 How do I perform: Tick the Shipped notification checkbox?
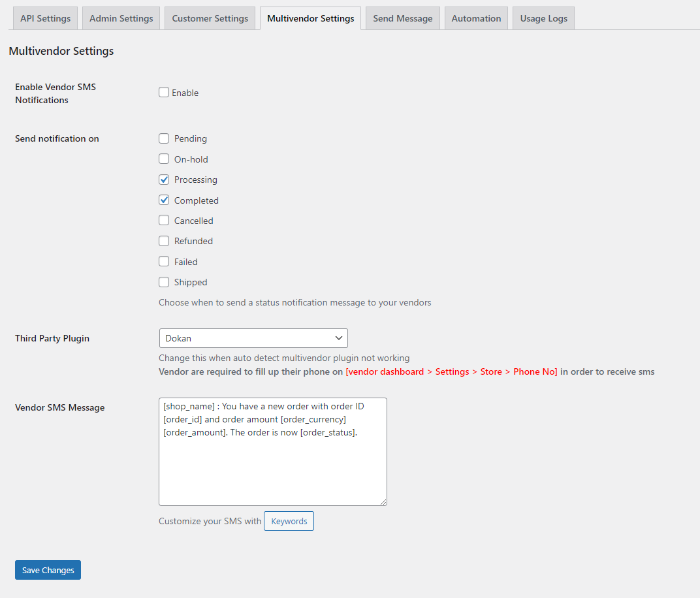tap(164, 282)
